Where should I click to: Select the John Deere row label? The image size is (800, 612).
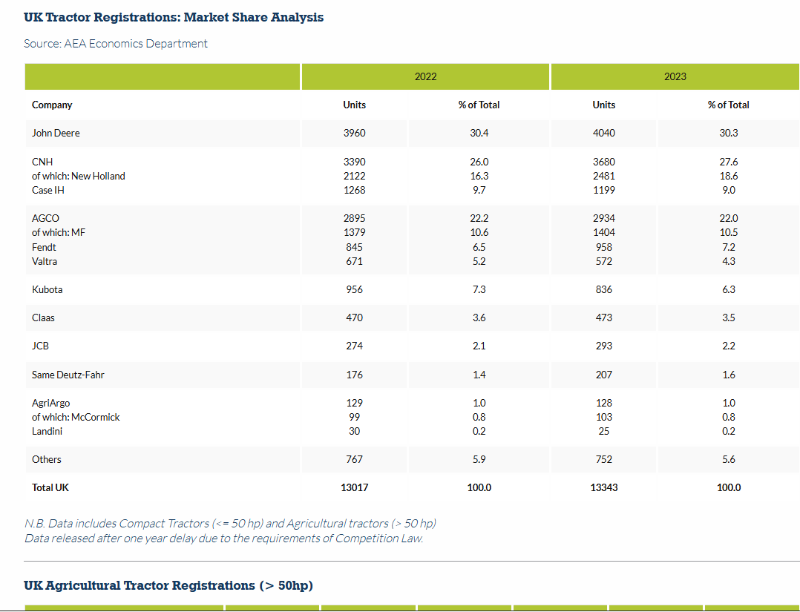pyautogui.click(x=56, y=133)
